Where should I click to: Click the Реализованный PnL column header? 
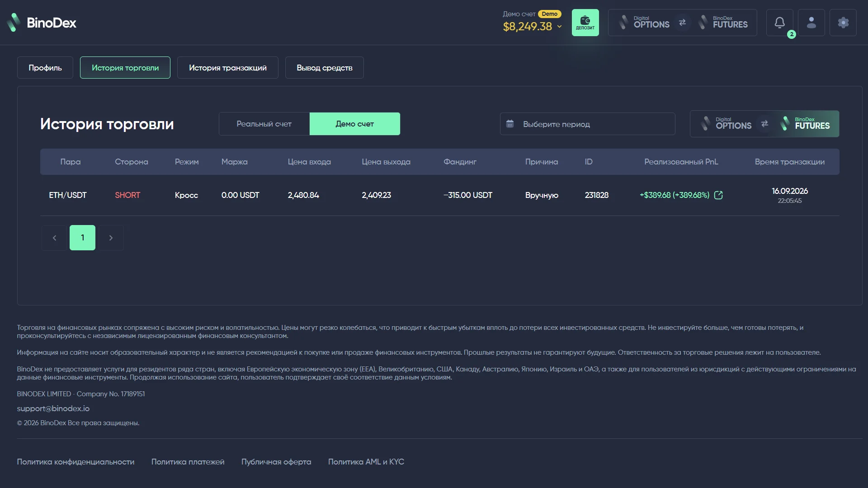[x=681, y=162]
